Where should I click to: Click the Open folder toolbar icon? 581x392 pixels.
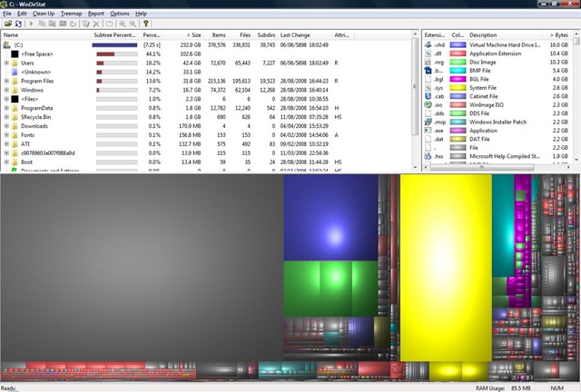[7, 24]
